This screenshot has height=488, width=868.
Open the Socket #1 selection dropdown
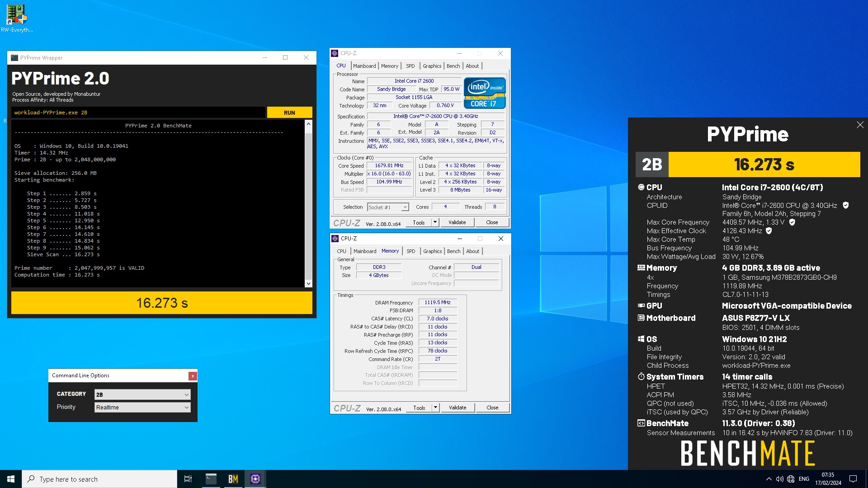click(x=388, y=207)
